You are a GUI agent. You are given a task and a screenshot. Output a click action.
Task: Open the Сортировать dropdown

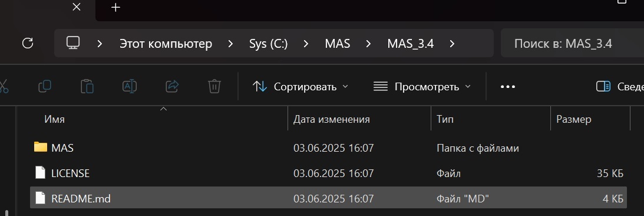coord(300,87)
